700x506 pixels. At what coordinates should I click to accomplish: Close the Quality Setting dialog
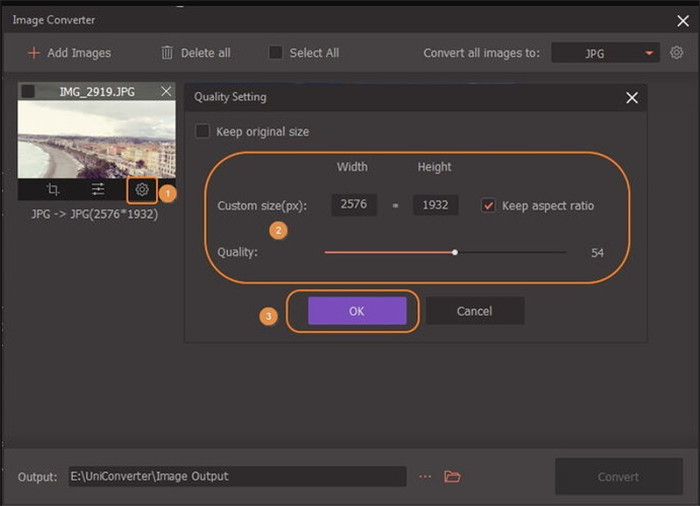(631, 97)
